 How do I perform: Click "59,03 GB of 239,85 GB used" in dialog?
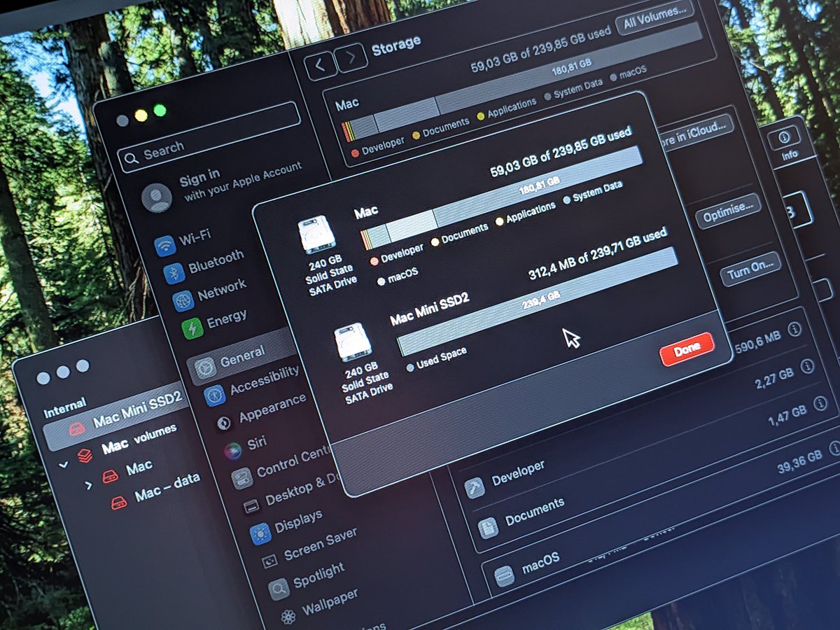(561, 153)
